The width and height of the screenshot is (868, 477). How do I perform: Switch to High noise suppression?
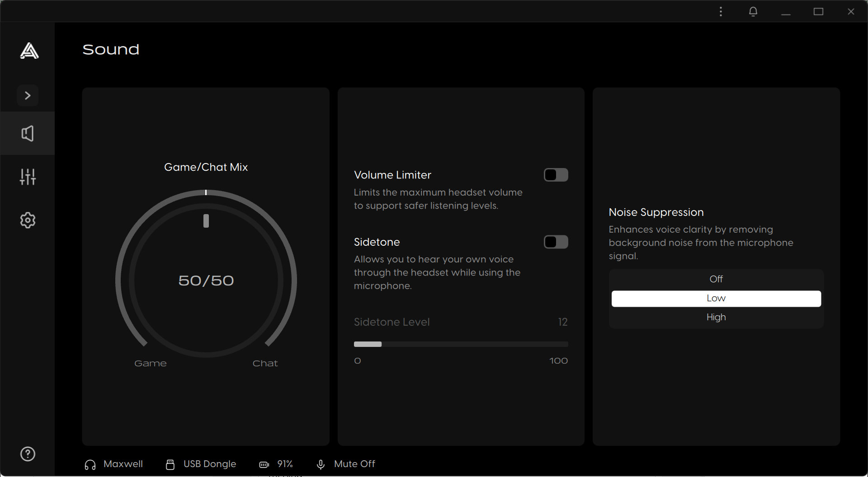[716, 317]
